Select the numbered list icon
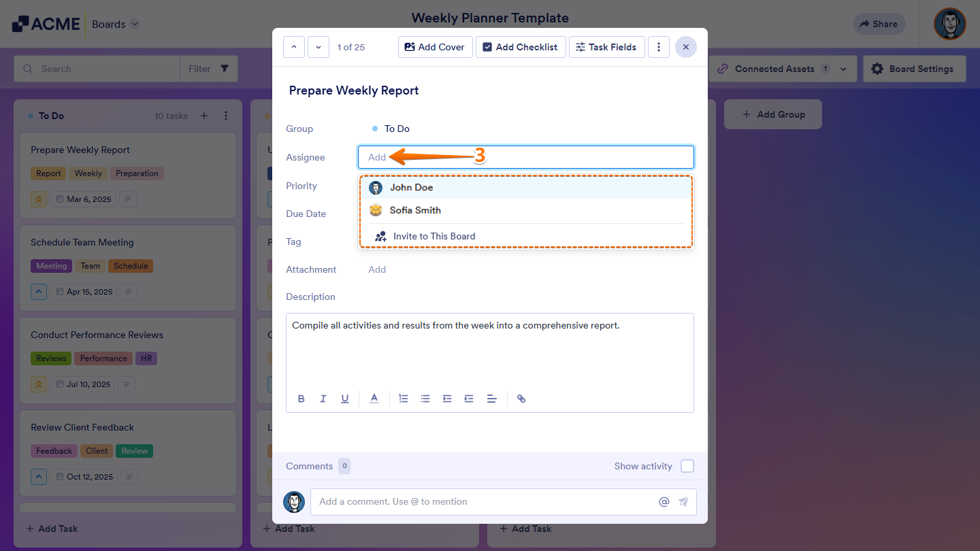The height and width of the screenshot is (551, 980). pos(404,398)
